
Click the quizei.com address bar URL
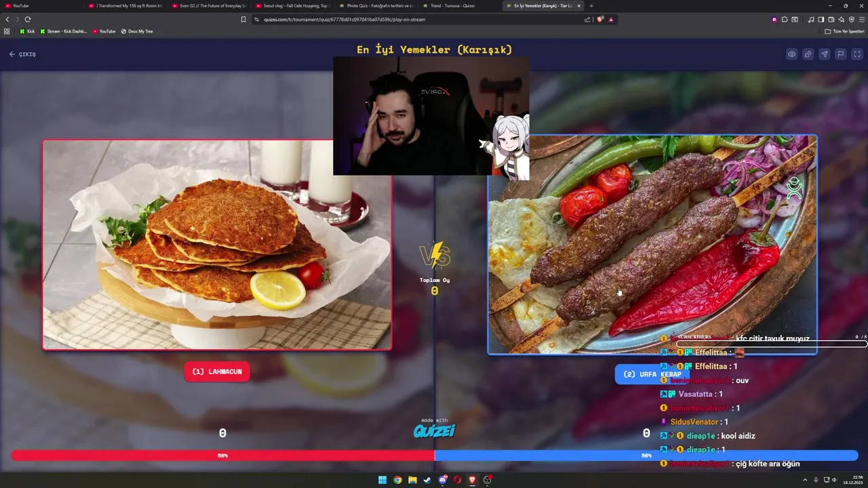tap(344, 20)
